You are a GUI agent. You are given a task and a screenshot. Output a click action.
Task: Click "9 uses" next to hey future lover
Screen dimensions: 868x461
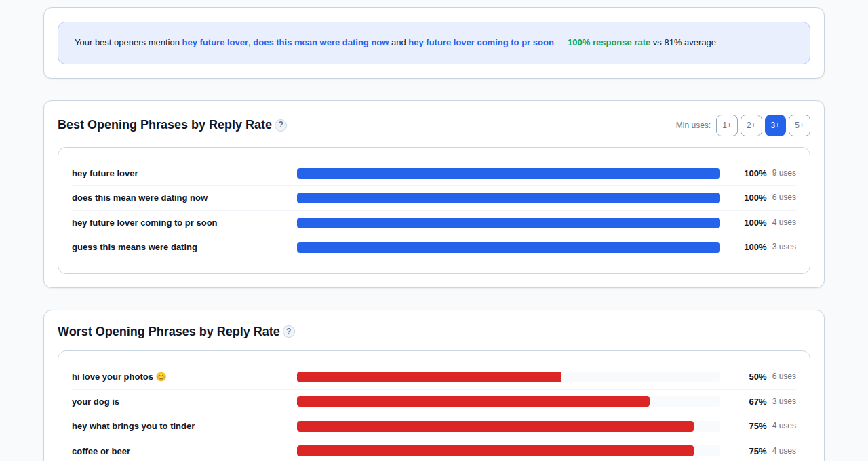783,173
